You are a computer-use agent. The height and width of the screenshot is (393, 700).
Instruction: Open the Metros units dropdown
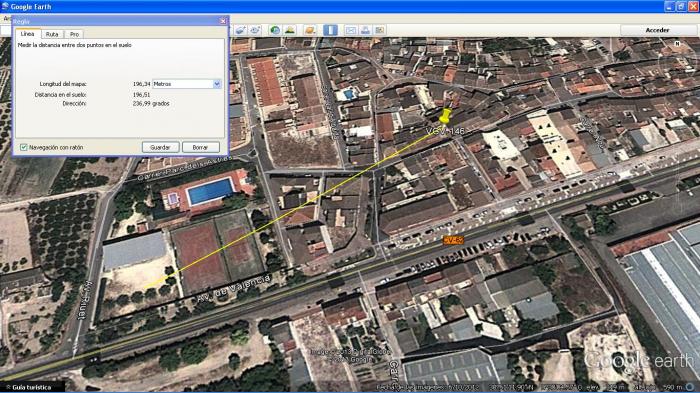pos(187,84)
